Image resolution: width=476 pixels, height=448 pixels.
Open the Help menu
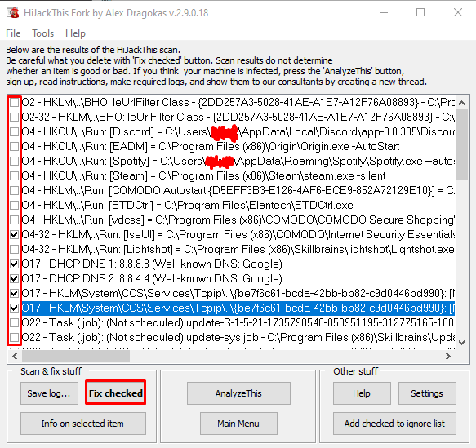pyautogui.click(x=75, y=33)
